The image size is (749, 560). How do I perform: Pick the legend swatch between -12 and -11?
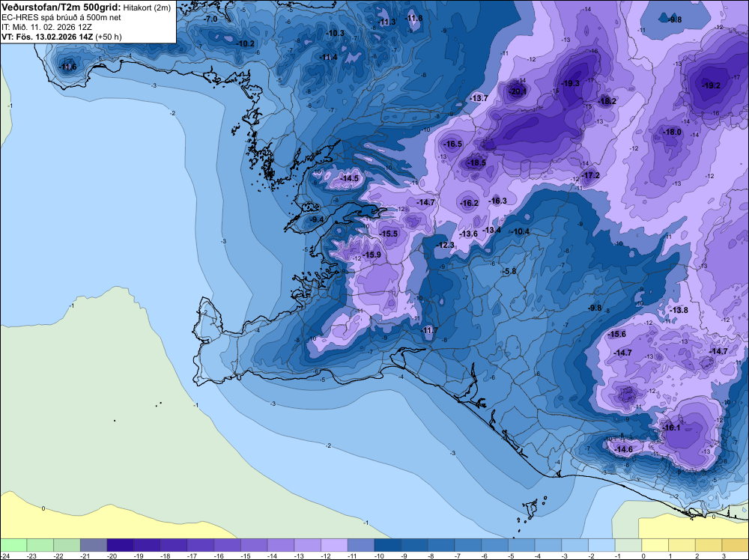tap(334, 545)
